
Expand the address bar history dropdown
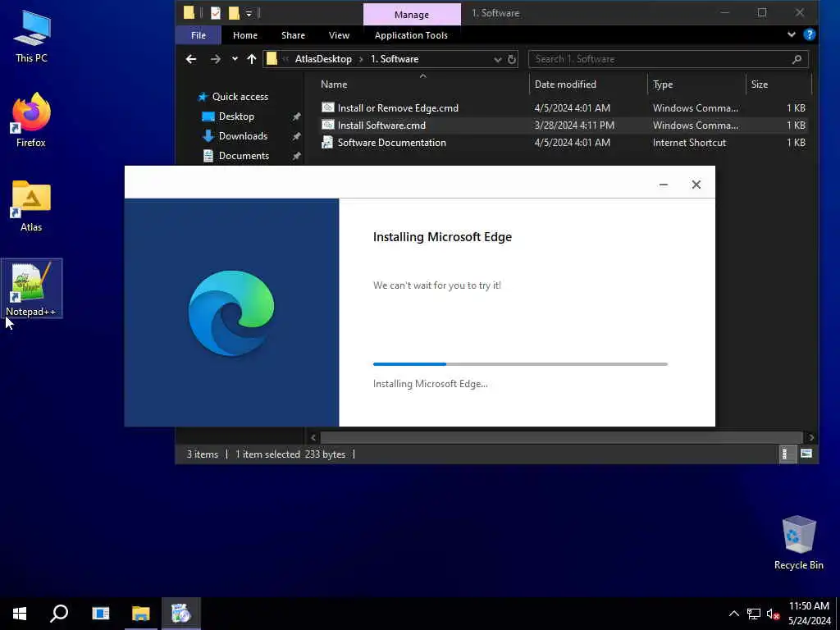click(x=498, y=59)
